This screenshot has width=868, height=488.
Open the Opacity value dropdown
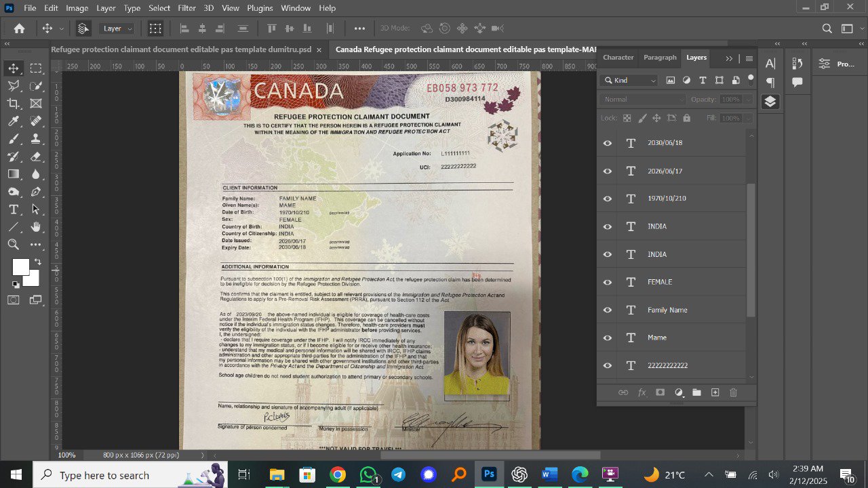click(x=749, y=99)
